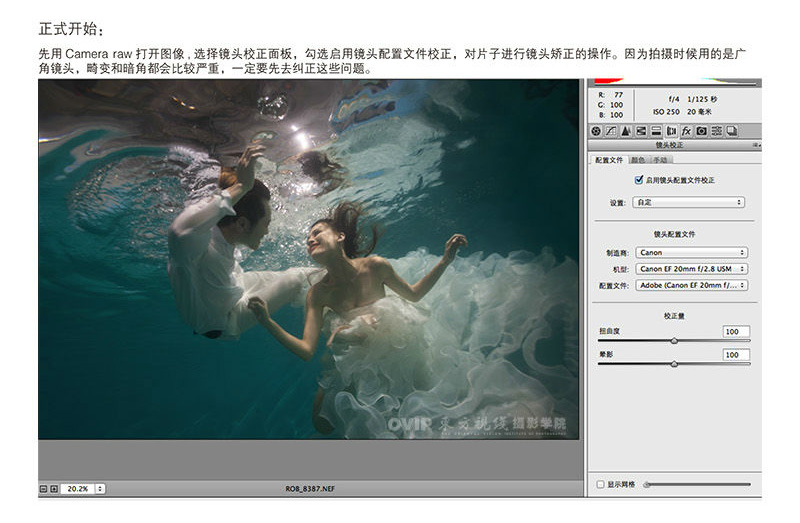800x523 pixels.
Task: Adjust the 扭曲度 distortion slider
Action: [674, 340]
